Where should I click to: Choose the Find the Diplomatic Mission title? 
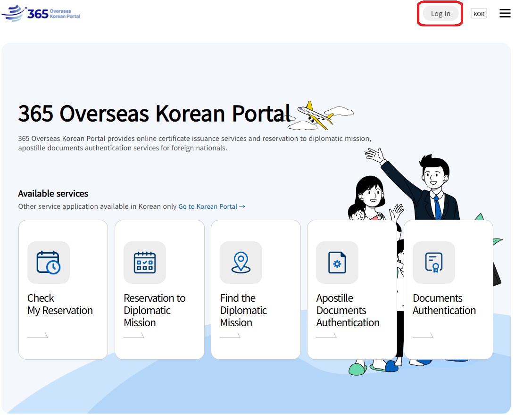[x=243, y=310]
